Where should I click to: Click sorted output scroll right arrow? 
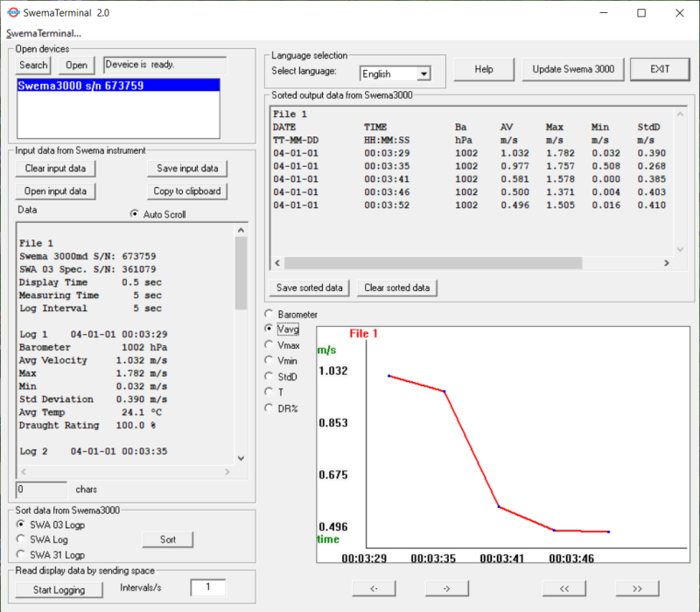667,263
